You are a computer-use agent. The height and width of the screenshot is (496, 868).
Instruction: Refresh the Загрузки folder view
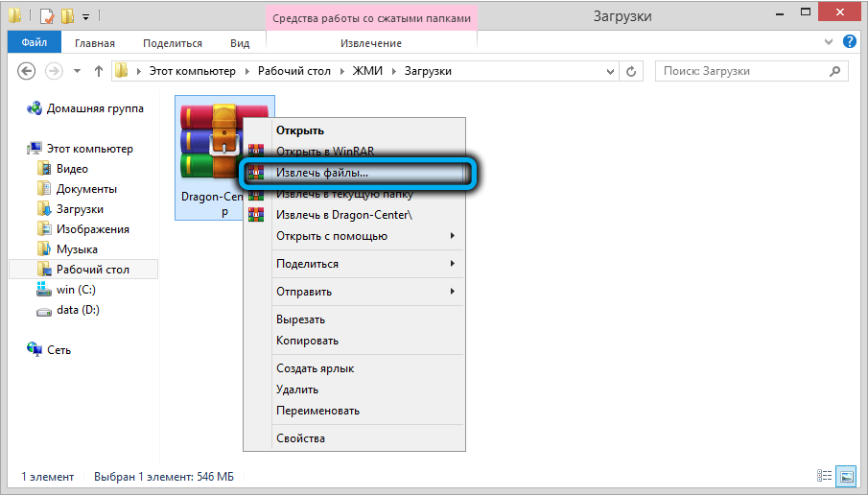click(632, 71)
